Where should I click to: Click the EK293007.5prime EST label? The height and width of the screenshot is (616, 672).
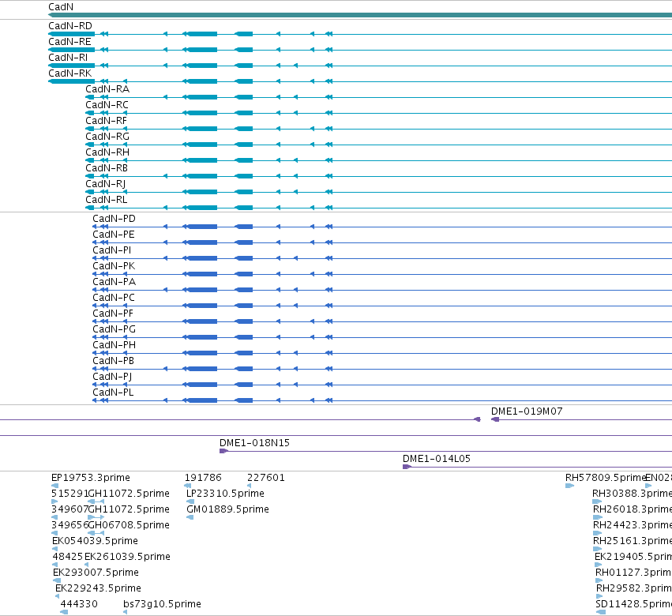pos(96,573)
